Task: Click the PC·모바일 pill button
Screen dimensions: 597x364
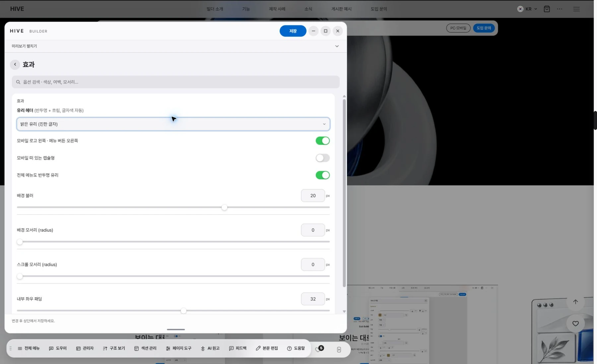Action: [x=458, y=28]
